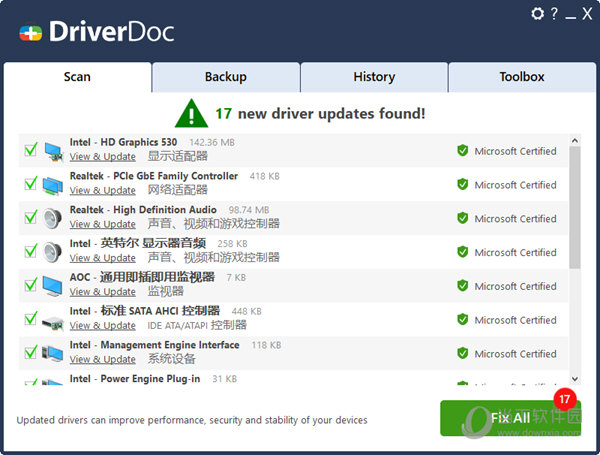Click the 显示适配器 category label

click(178, 156)
